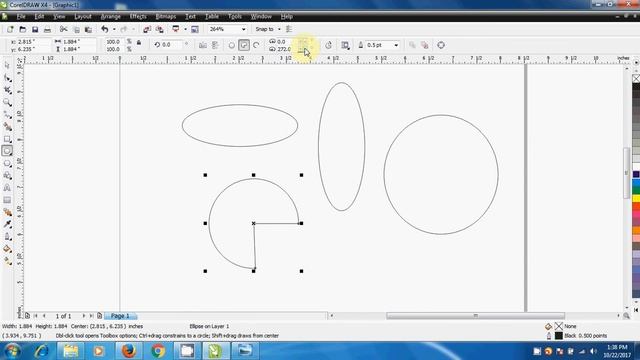Undo the last action with the arrow icon
Viewport: 640px width, 360px height.
[105, 29]
